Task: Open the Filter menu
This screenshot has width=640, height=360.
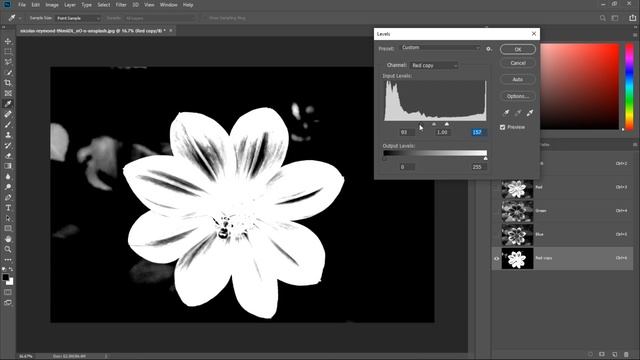Action: [x=121, y=5]
